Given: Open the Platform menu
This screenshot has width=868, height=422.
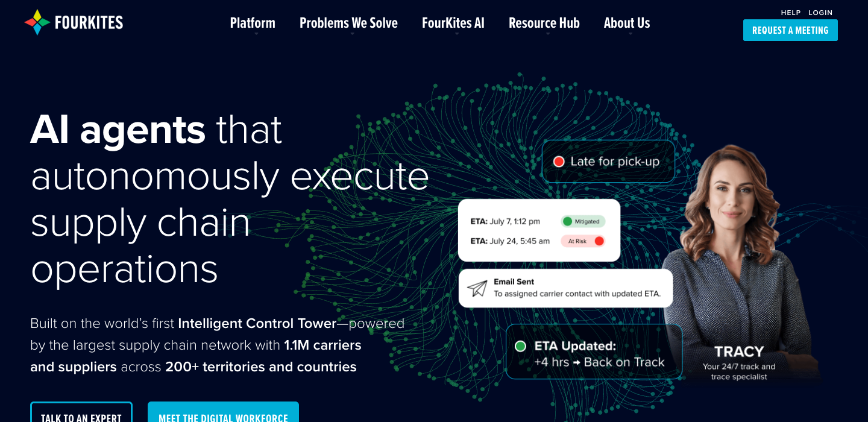Looking at the screenshot, I should click(x=253, y=23).
